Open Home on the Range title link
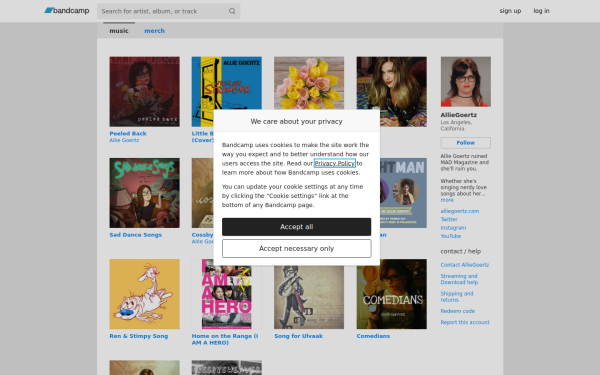 tap(225, 339)
